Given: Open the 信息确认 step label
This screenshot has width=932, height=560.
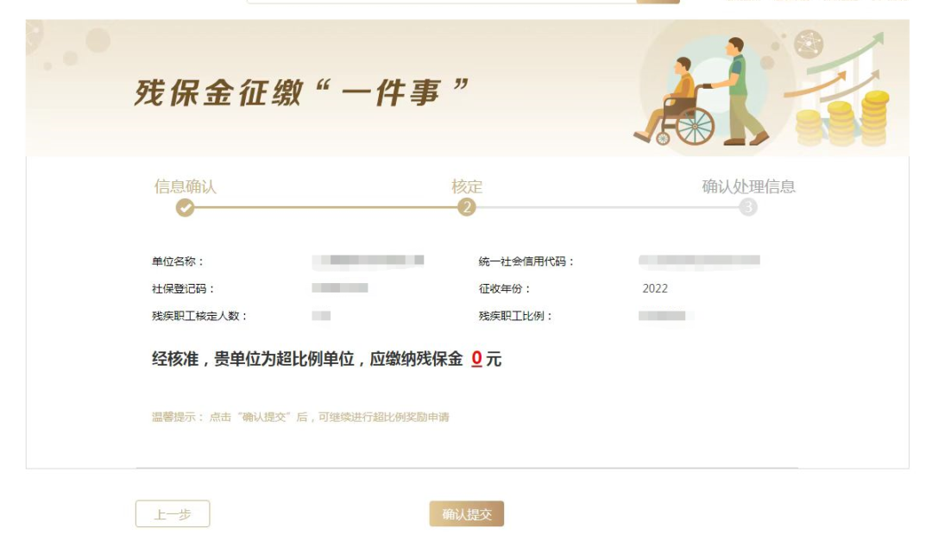Looking at the screenshot, I should (x=185, y=186).
